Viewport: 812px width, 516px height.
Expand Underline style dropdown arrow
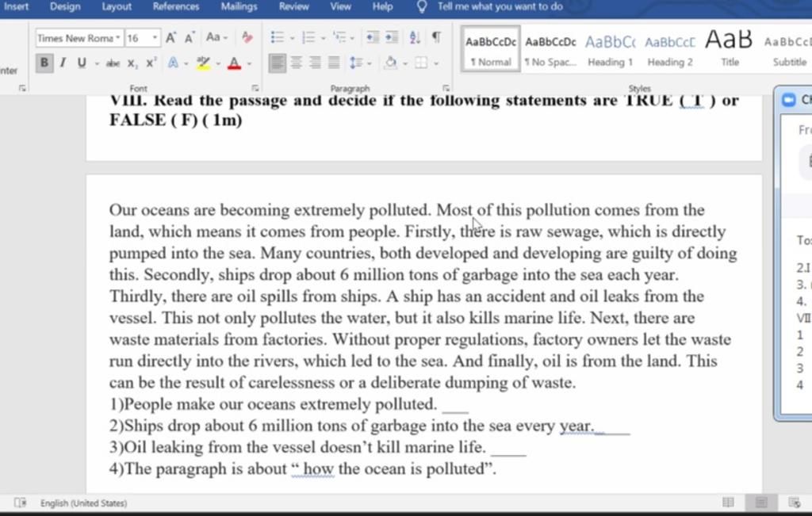96,63
